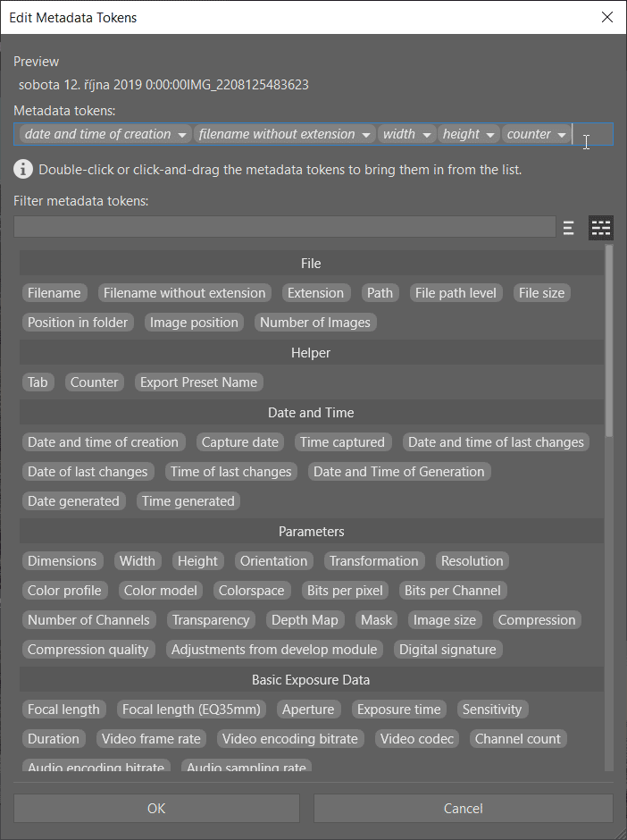Select the 'Export Preset Name' token
Viewport: 627px width, 840px height.
pyautogui.click(x=198, y=382)
